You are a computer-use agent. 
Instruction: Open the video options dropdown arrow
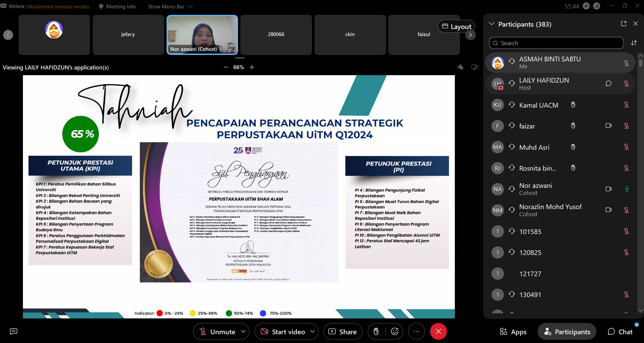pyautogui.click(x=312, y=332)
